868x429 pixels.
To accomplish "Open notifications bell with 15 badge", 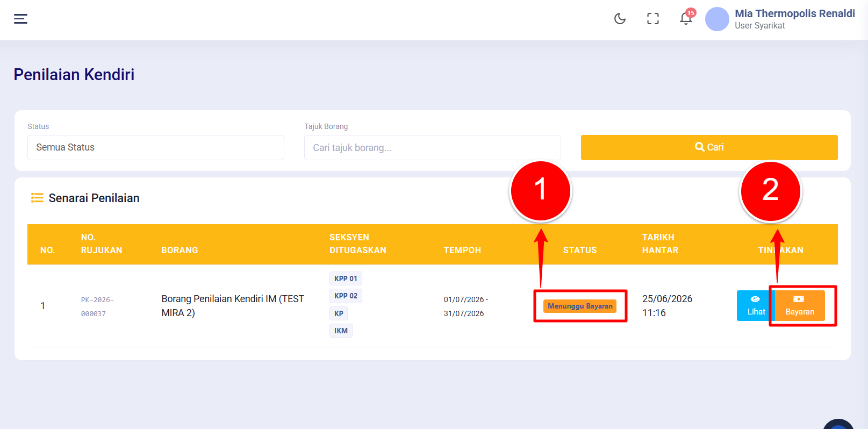I will (x=686, y=18).
